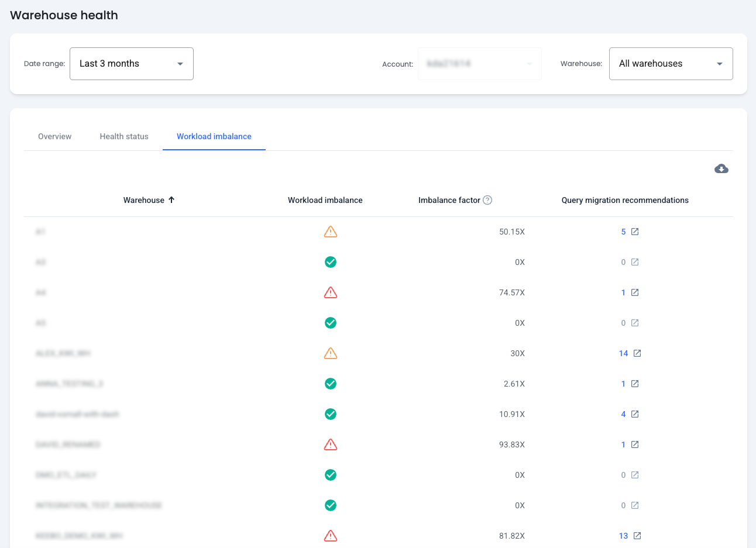Open the 5 recommendations link for 50.15X row
The width and height of the screenshot is (756, 548).
point(623,232)
